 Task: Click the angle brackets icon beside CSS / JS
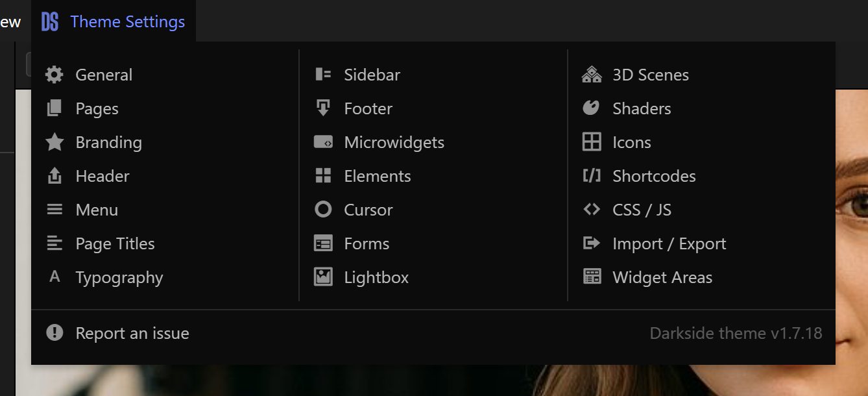click(x=592, y=210)
